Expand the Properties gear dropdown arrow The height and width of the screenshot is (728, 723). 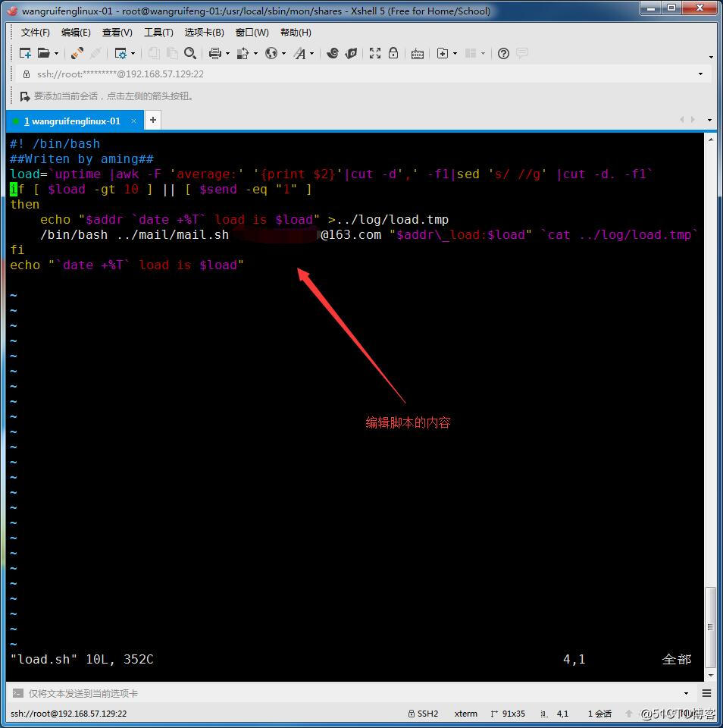(133, 54)
